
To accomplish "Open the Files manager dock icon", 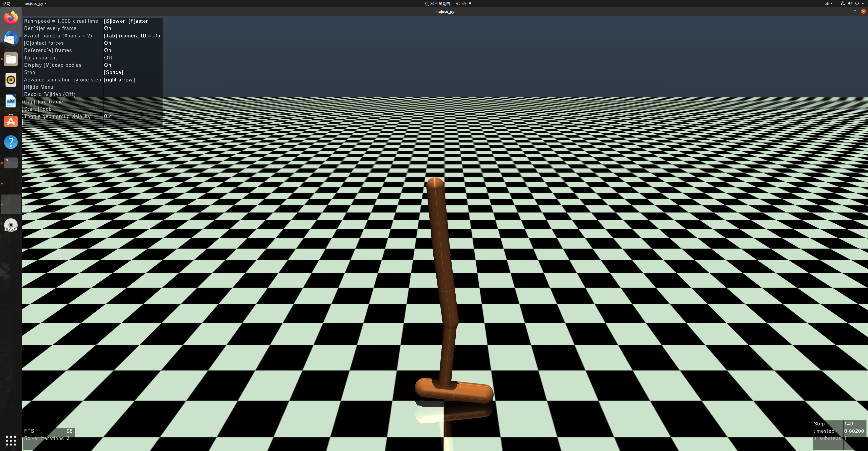I will coord(11,59).
